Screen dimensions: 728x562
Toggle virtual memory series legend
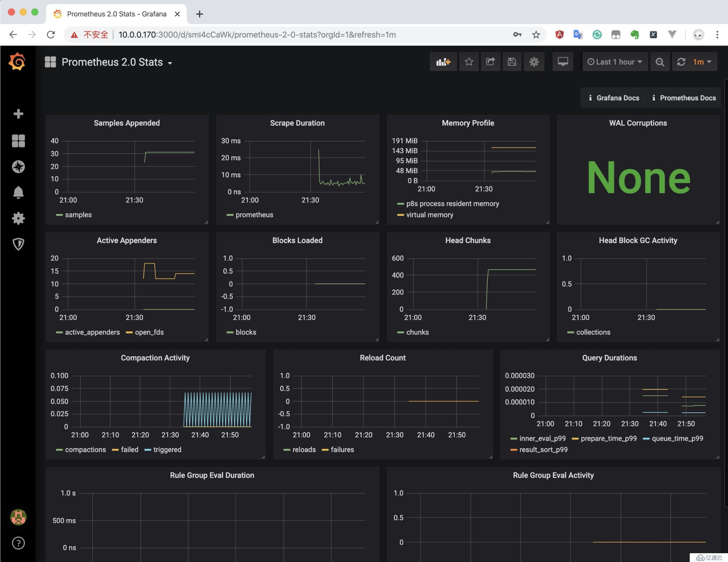point(429,215)
